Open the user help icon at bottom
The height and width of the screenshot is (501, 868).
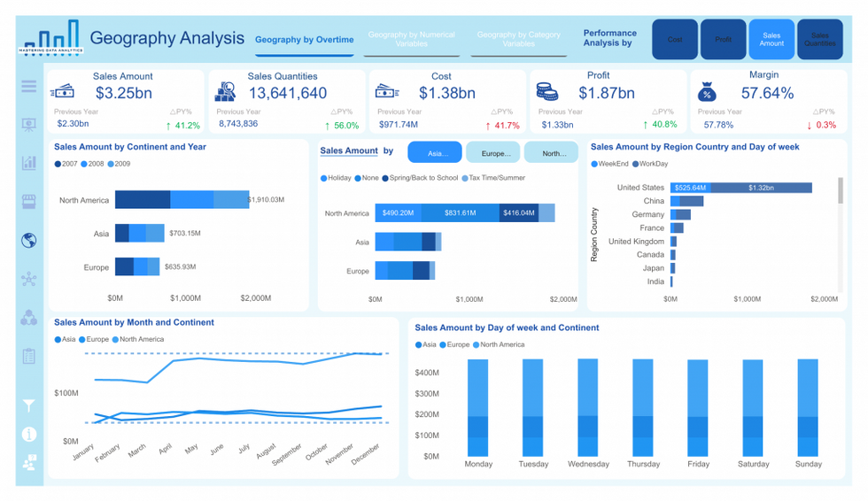(28, 462)
